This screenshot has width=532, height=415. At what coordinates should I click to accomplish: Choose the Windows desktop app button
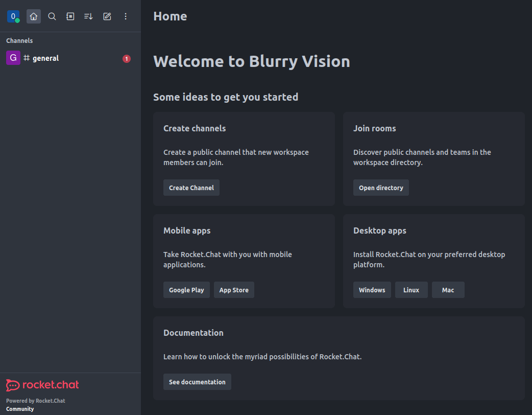(372, 290)
